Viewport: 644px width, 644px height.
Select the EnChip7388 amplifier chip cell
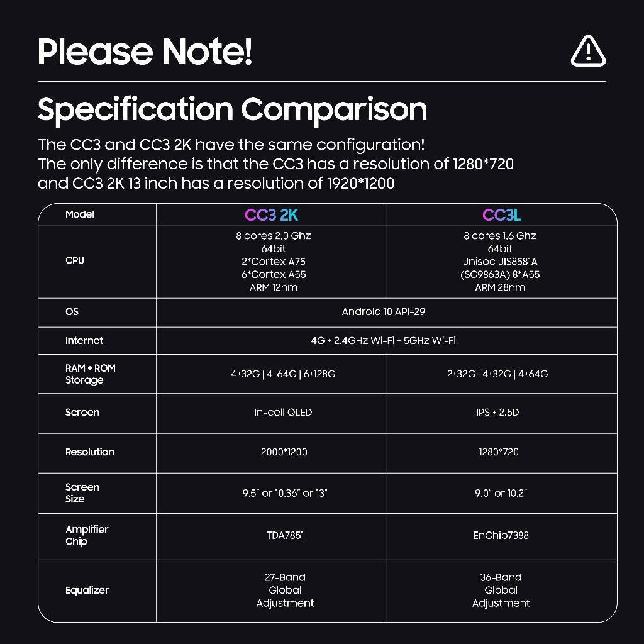click(501, 536)
